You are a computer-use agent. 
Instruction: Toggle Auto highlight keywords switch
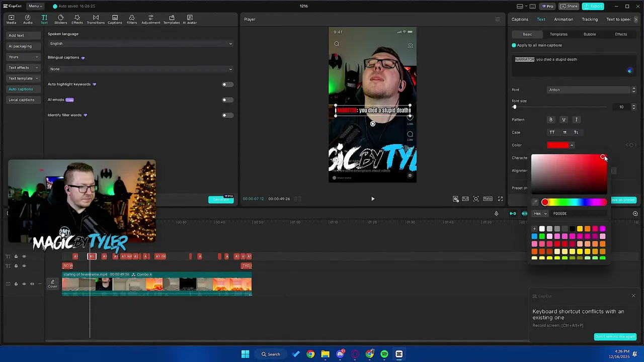point(227,84)
